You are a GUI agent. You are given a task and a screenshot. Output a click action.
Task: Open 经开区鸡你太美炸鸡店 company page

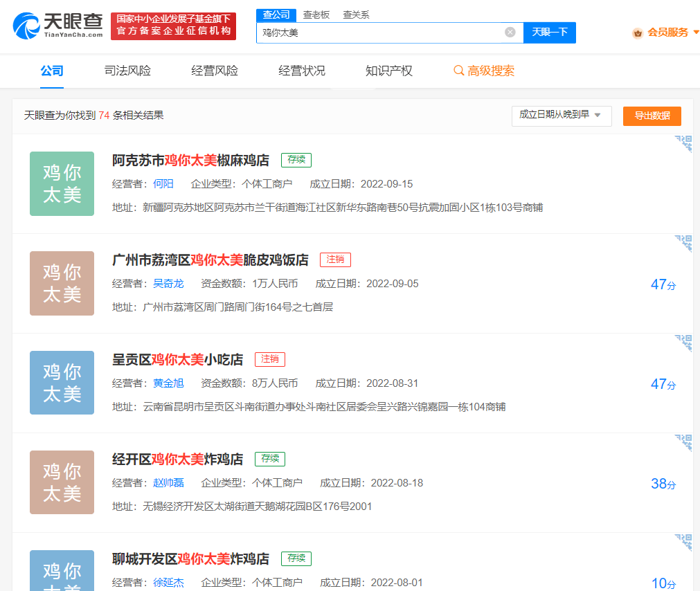click(178, 459)
